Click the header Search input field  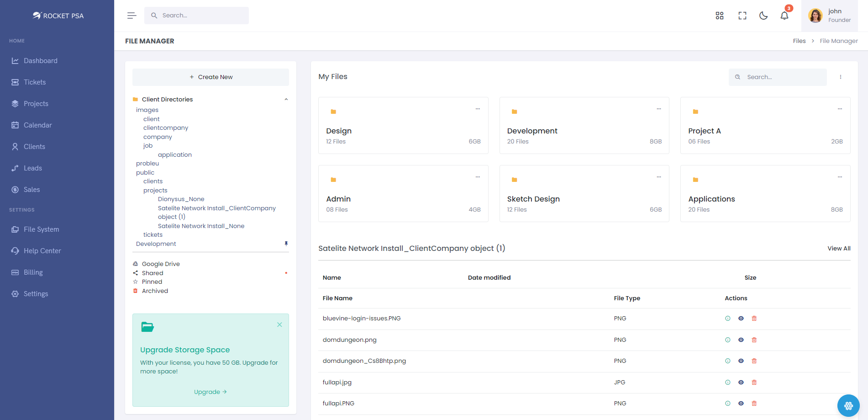(196, 15)
